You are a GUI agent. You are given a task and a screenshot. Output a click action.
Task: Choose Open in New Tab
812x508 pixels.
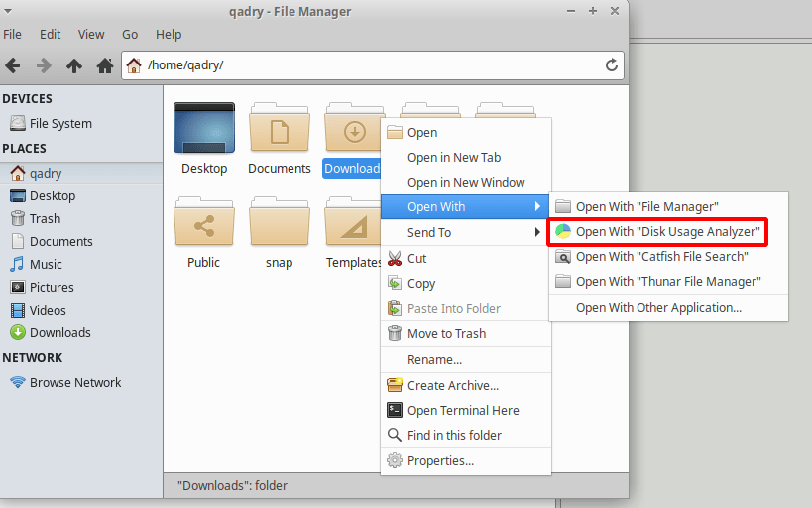[466, 157]
